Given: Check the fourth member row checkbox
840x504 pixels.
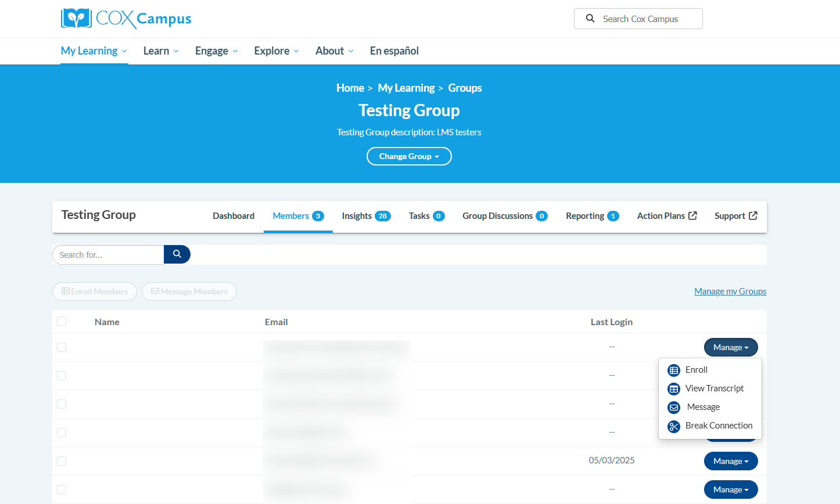Looking at the screenshot, I should pos(62,433).
